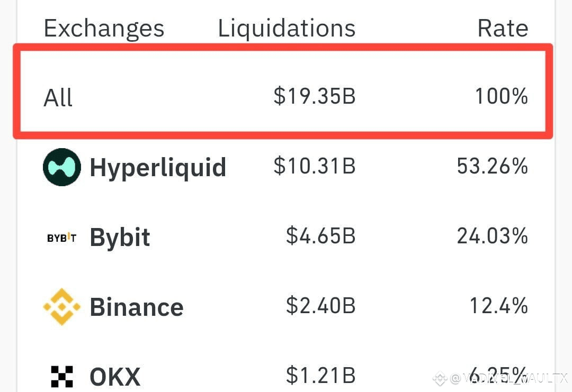Sort by Liquidations column header

click(287, 28)
